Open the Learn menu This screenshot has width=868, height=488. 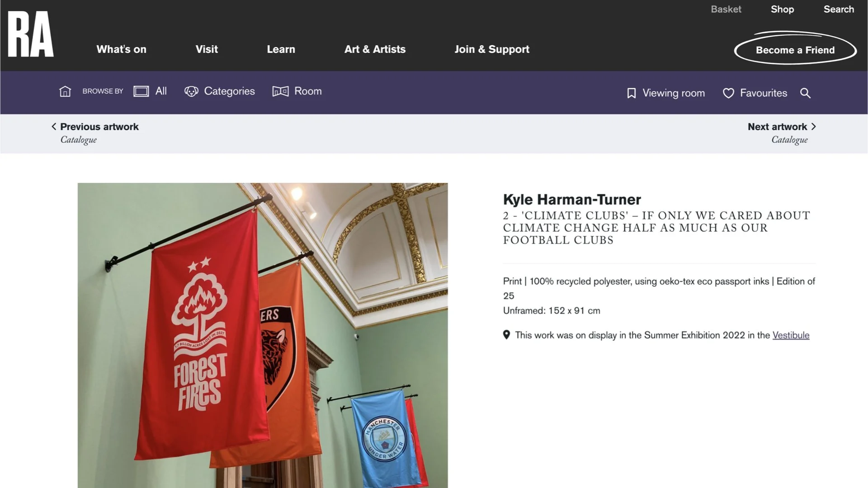[281, 49]
